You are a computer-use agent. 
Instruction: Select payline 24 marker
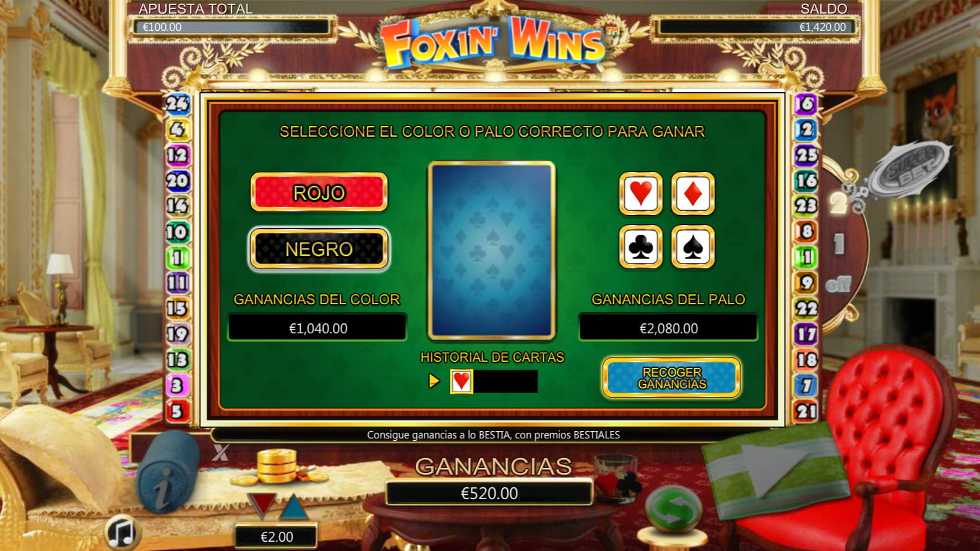(x=177, y=103)
